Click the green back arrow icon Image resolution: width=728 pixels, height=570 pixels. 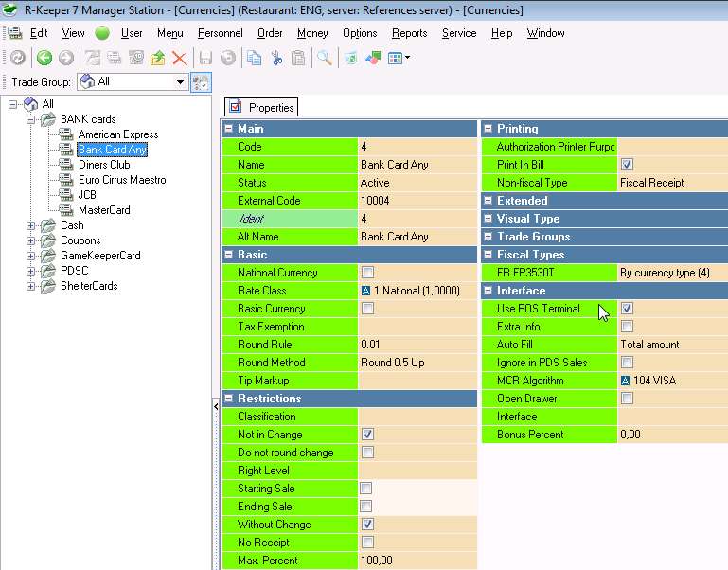coord(44,58)
